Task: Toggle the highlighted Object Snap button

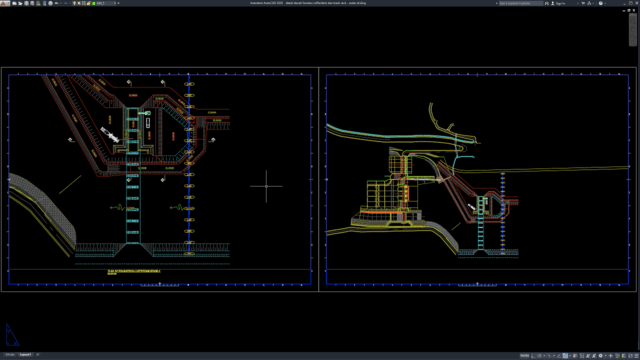Action: pyautogui.click(x=565, y=356)
